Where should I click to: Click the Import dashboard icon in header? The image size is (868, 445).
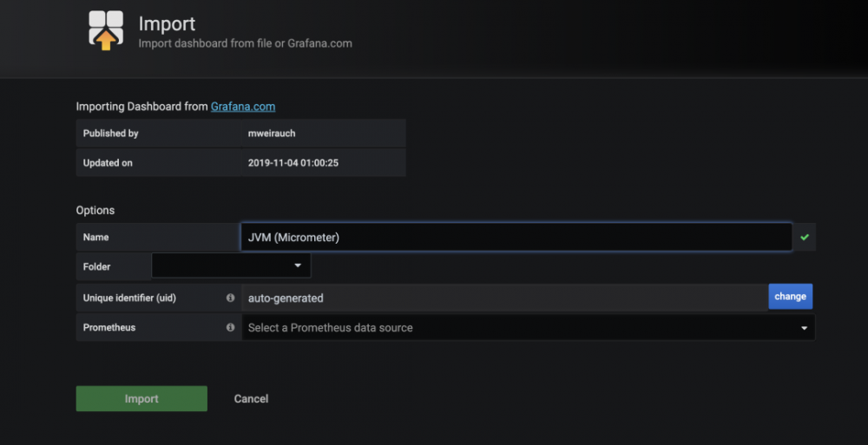(105, 29)
